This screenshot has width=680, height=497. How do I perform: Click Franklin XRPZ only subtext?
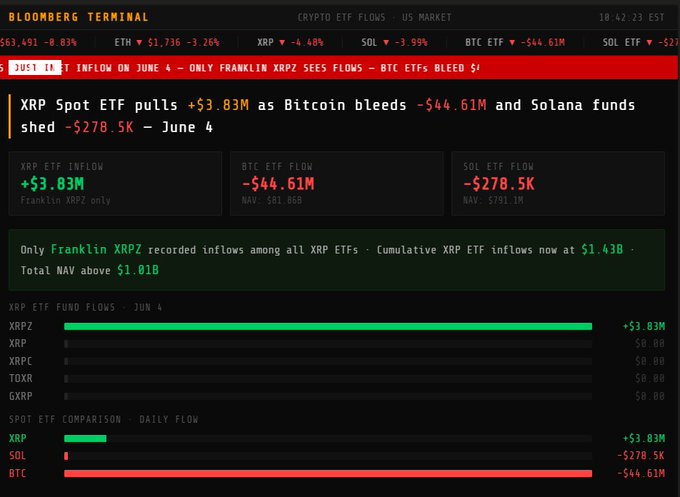(65, 200)
